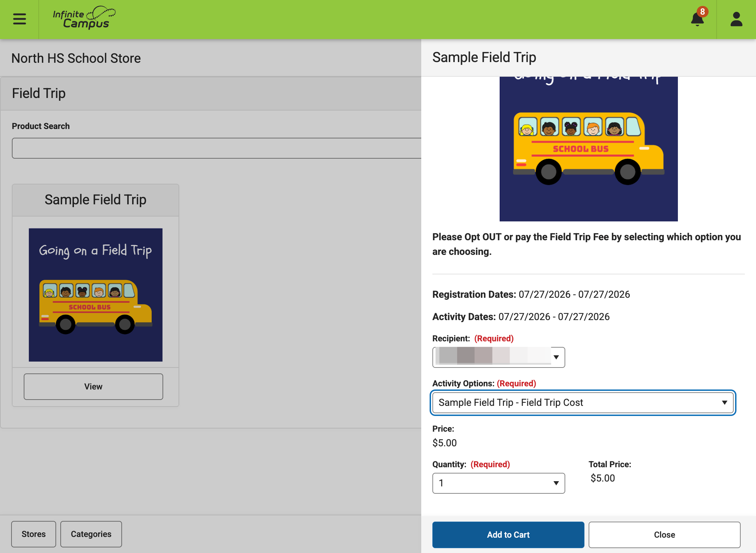Click the $5.00 value under Price
756x553 pixels.
click(445, 443)
